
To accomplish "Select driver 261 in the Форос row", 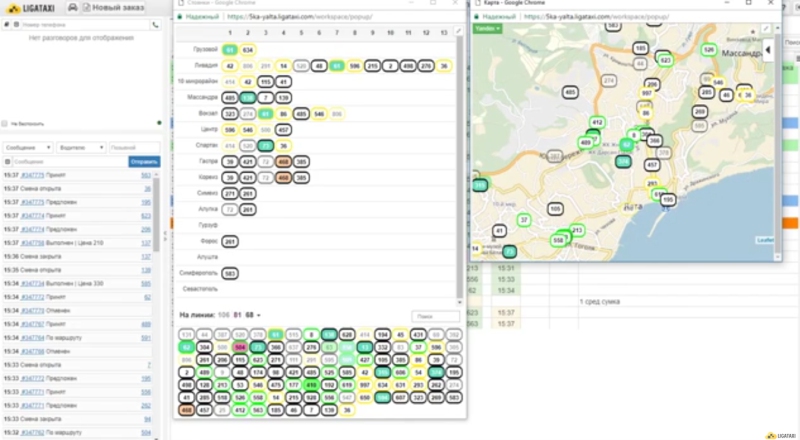I will (230, 241).
